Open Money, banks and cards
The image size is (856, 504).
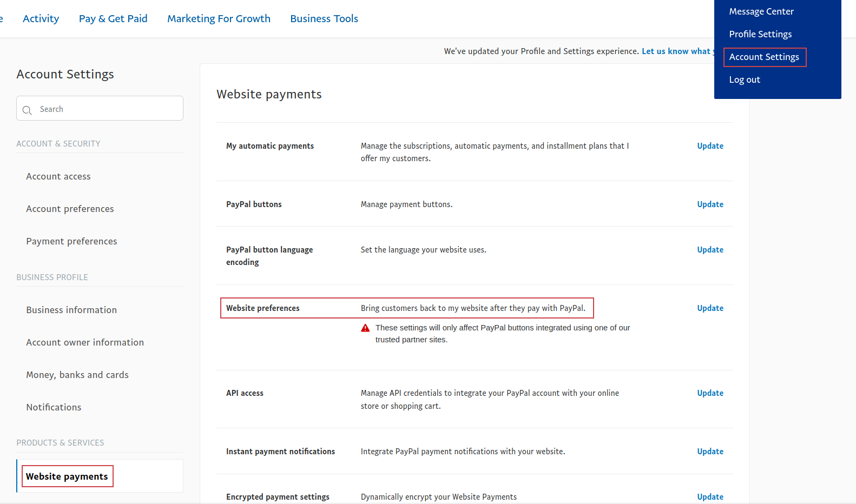77,375
